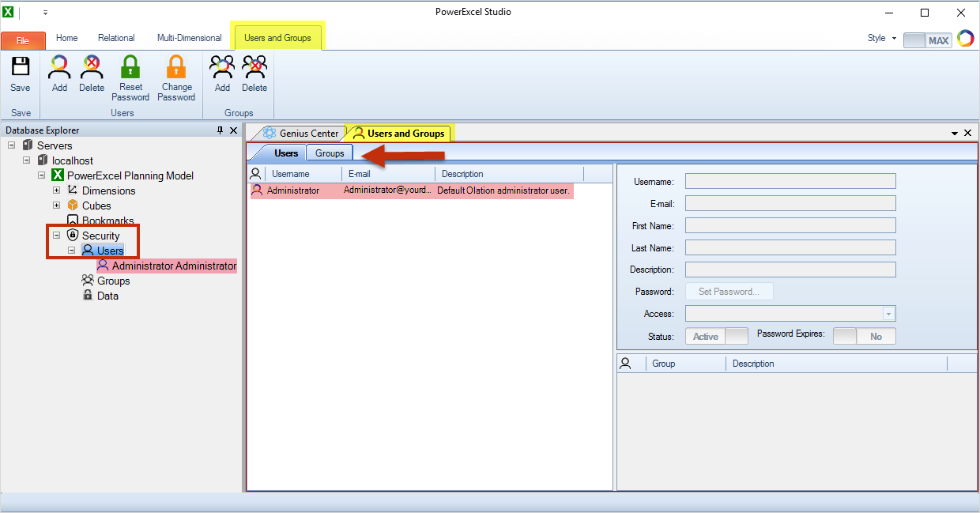Collapse the Servers tree node
Viewport: 980px width, 513px height.
click(11, 145)
